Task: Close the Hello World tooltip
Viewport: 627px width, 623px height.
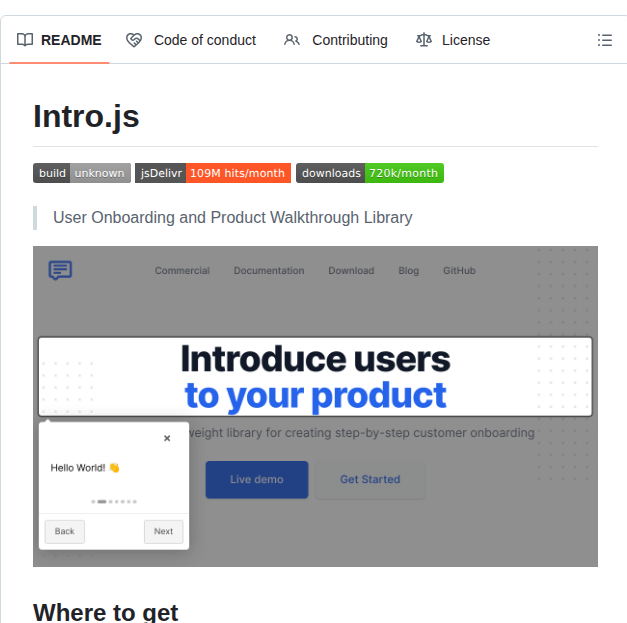Action: (x=167, y=438)
